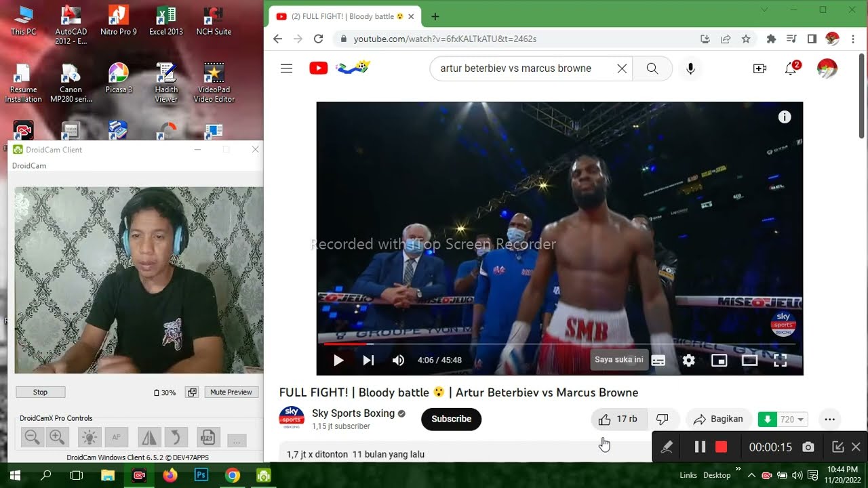Viewport: 868px width, 488px height.
Task: Open create video menu
Action: tap(759, 68)
